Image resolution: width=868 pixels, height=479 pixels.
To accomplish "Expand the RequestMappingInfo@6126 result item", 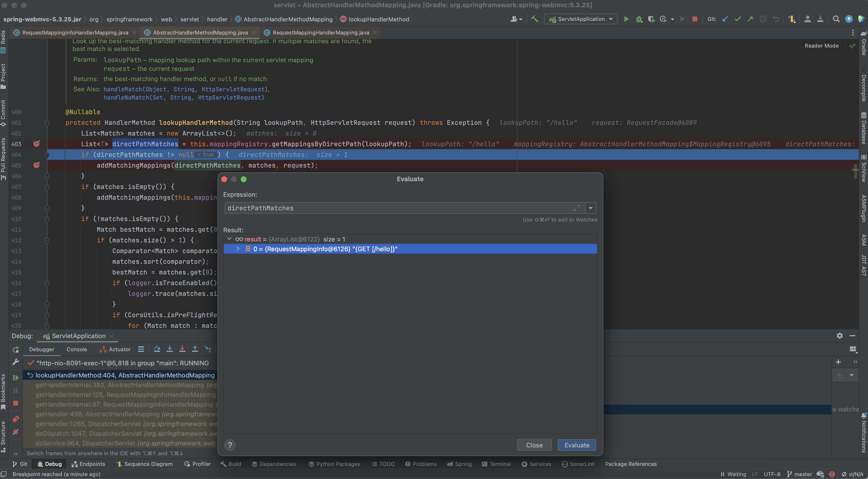I will pyautogui.click(x=238, y=249).
